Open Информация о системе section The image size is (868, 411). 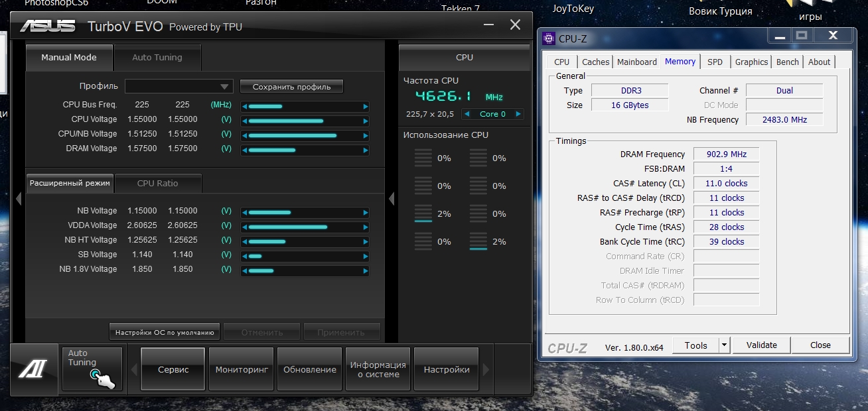click(378, 369)
